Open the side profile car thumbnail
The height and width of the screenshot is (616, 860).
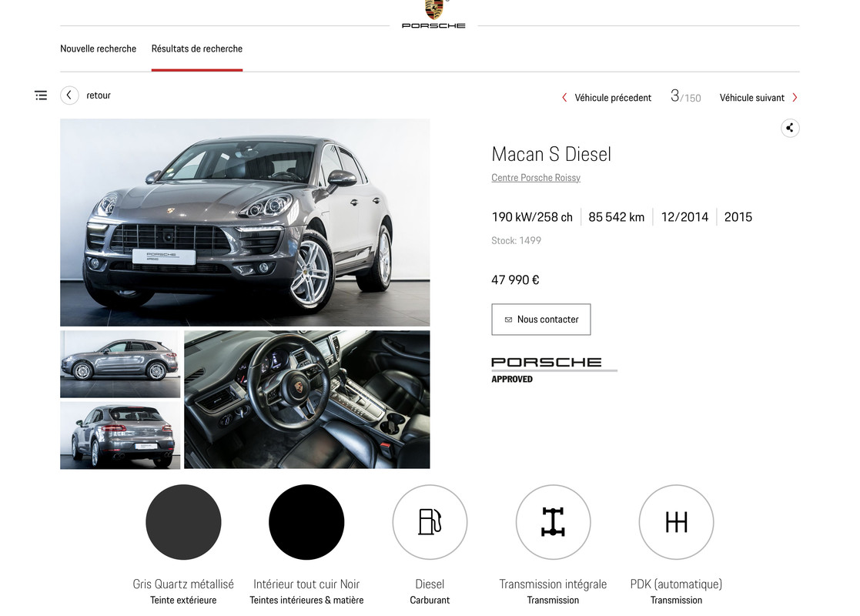[x=120, y=364]
